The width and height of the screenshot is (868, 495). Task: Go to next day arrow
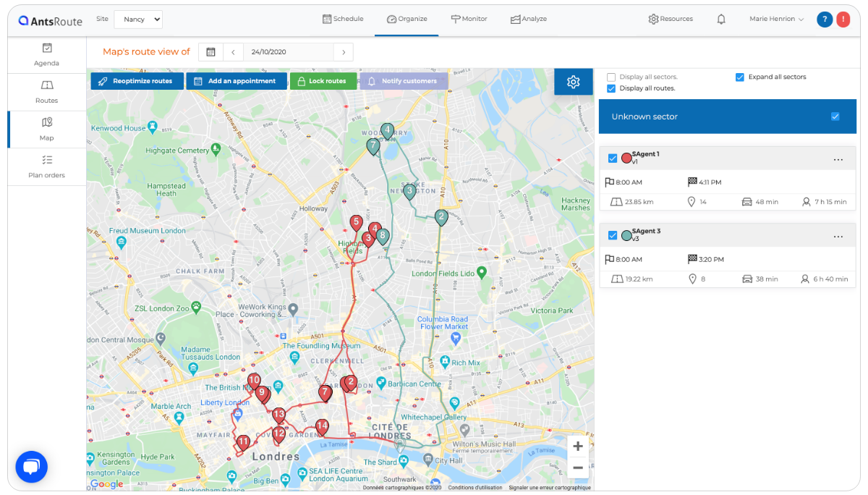point(344,52)
